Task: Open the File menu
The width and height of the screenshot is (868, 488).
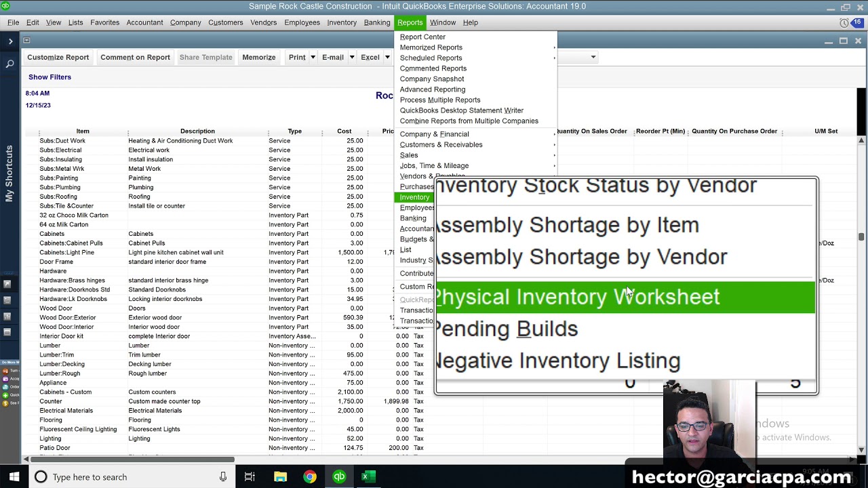Action: [x=14, y=22]
